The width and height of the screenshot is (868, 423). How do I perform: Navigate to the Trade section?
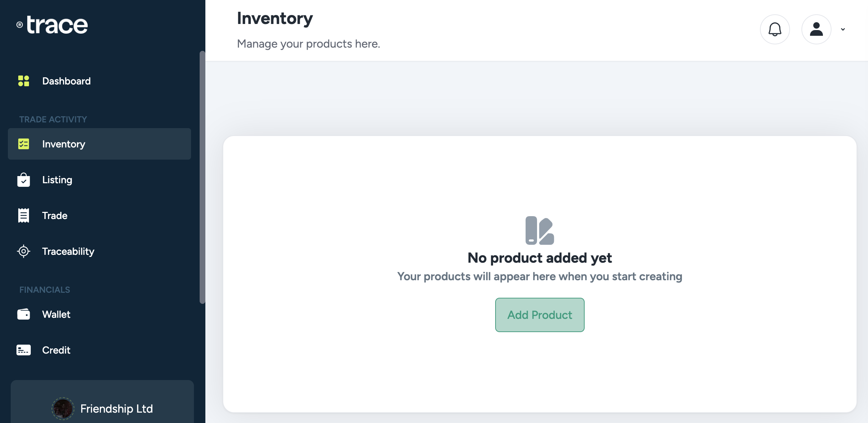pos(55,215)
